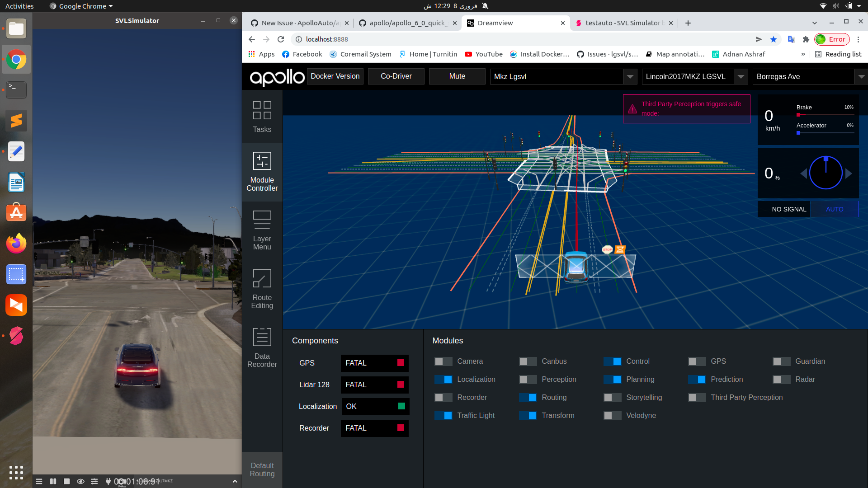Click the Co-Driver button
Screen dimensions: 868x488
coord(396,76)
